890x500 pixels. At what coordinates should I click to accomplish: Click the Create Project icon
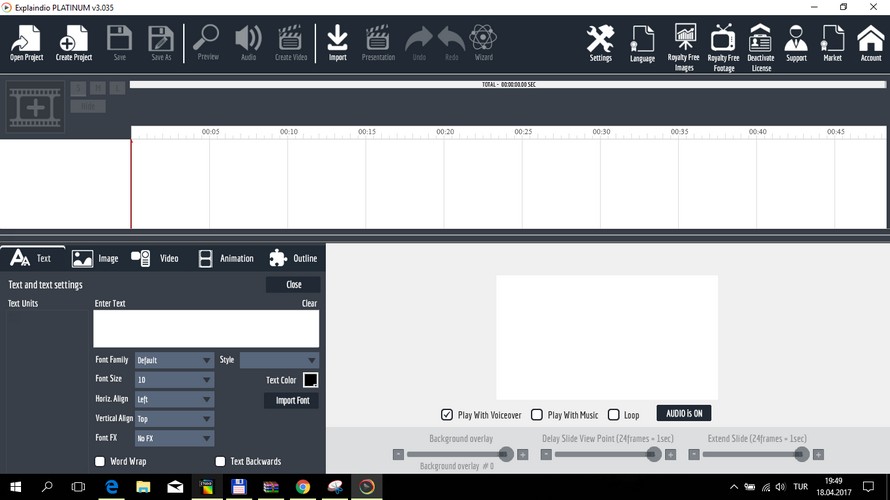coord(73,43)
